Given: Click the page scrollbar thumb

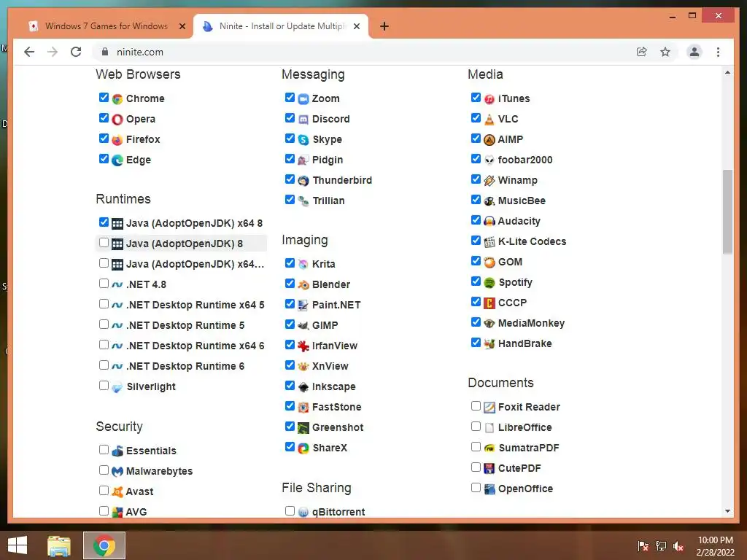Looking at the screenshot, I should (x=727, y=212).
